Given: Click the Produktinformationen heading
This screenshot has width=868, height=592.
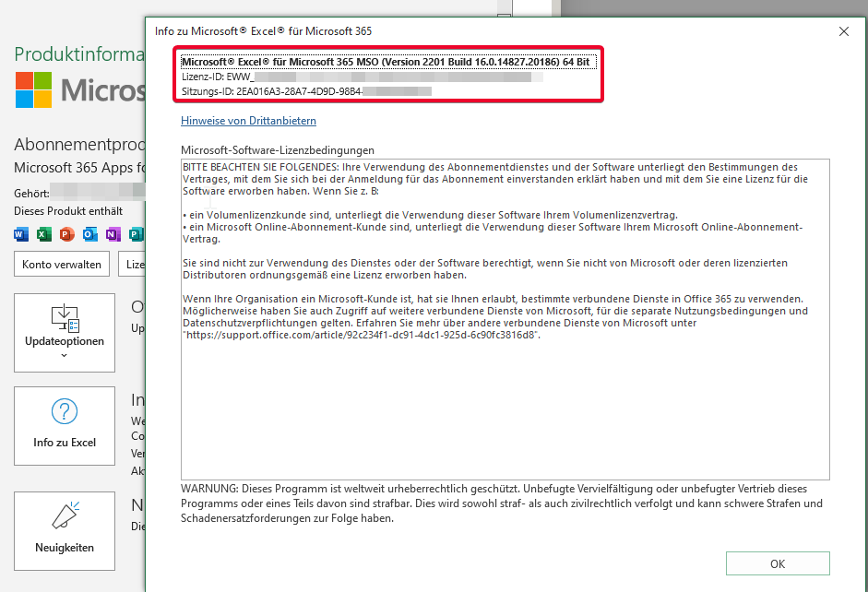Looking at the screenshot, I should [x=79, y=54].
